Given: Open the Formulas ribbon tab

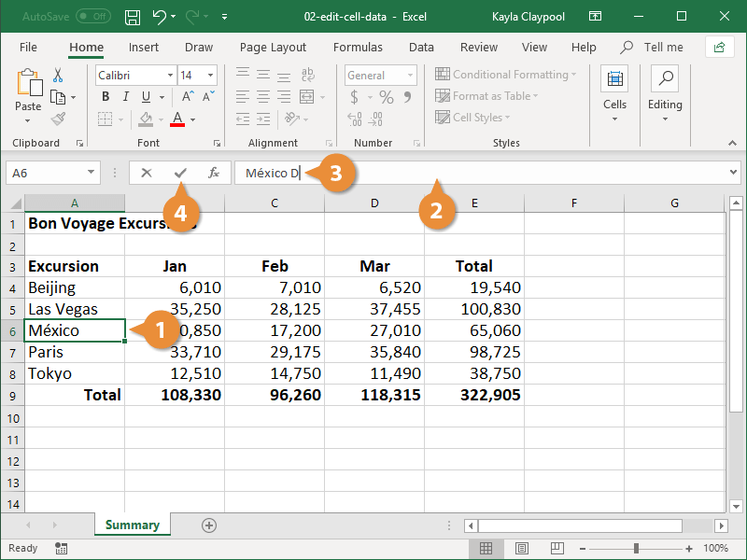Looking at the screenshot, I should pyautogui.click(x=358, y=48).
